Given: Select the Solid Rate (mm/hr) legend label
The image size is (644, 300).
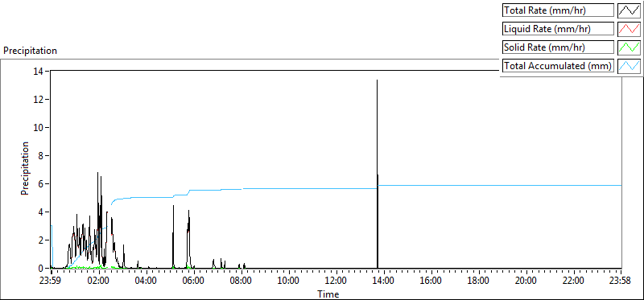Looking at the screenshot, I should [558, 47].
